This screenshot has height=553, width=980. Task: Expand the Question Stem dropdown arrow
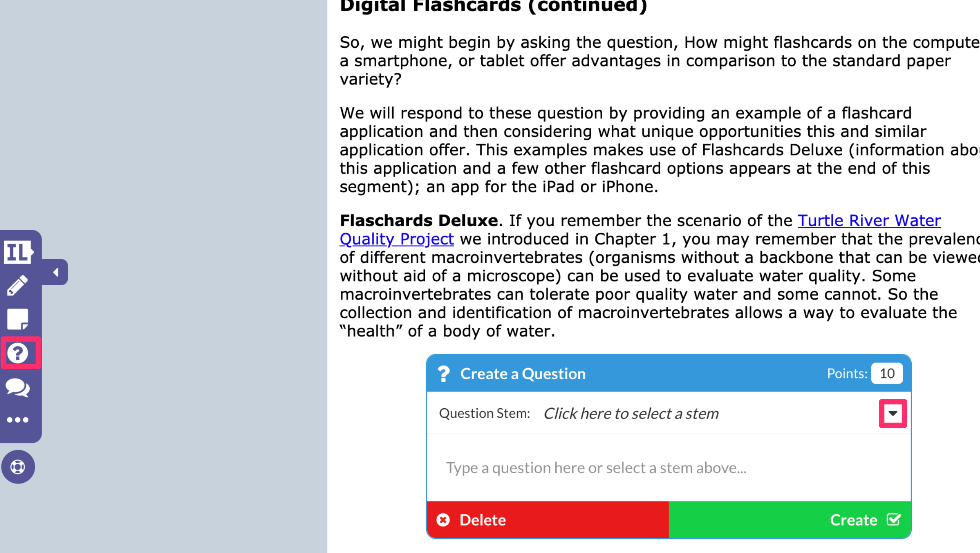pos(893,414)
